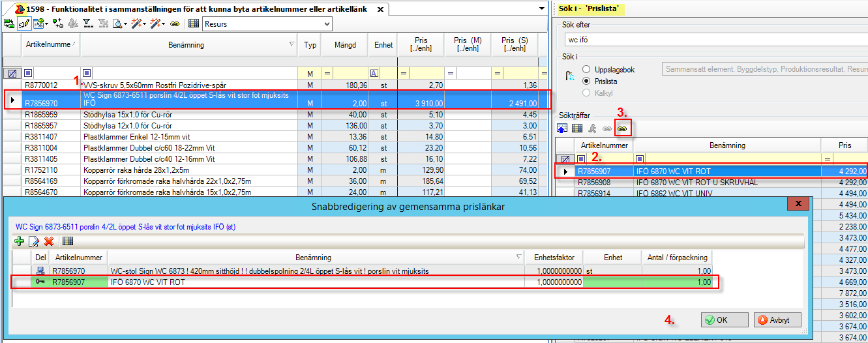Click Sammansatt element Byggdelstyp disabled field
The image size is (868, 343).
[764, 69]
